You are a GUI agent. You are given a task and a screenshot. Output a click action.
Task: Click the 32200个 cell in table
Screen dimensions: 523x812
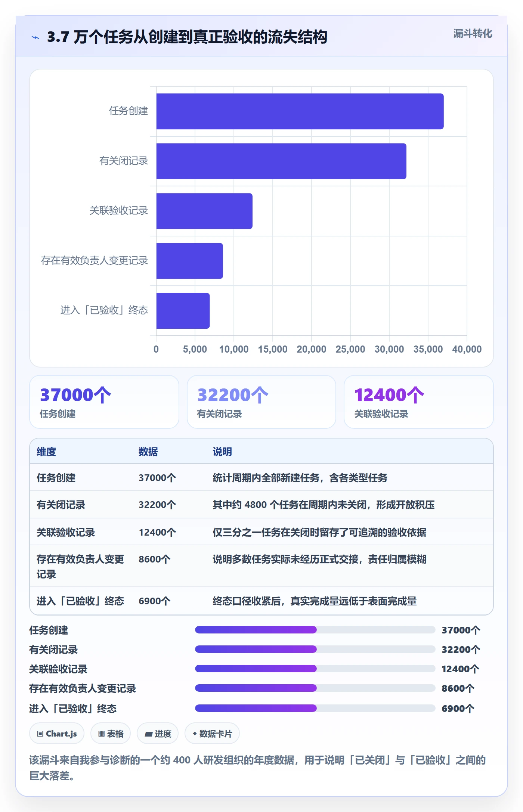coord(157,505)
